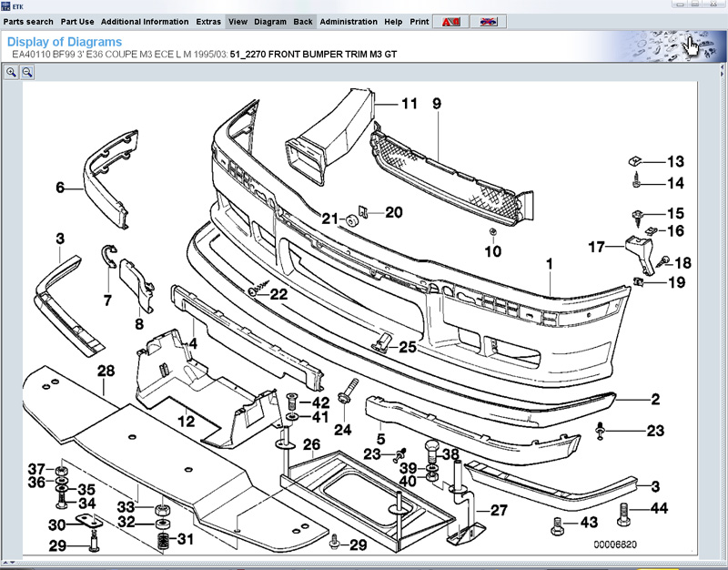This screenshot has width=728, height=570.
Task: Open the Help menu
Action: pyautogui.click(x=393, y=21)
